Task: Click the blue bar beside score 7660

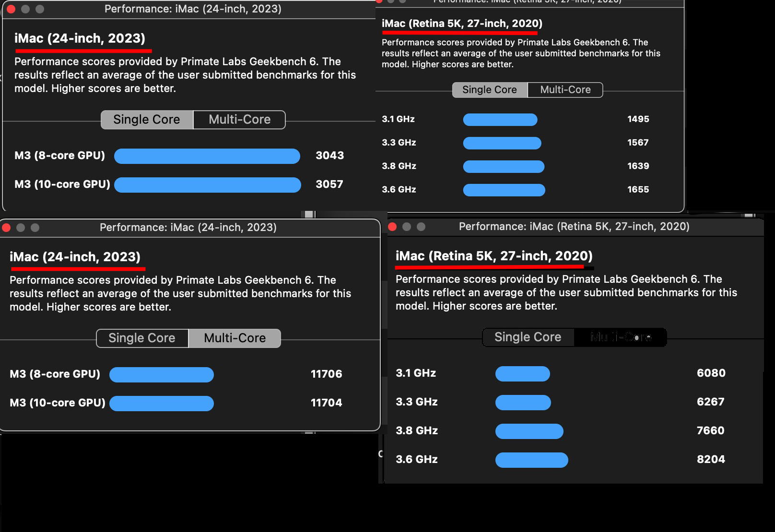Action: (529, 431)
